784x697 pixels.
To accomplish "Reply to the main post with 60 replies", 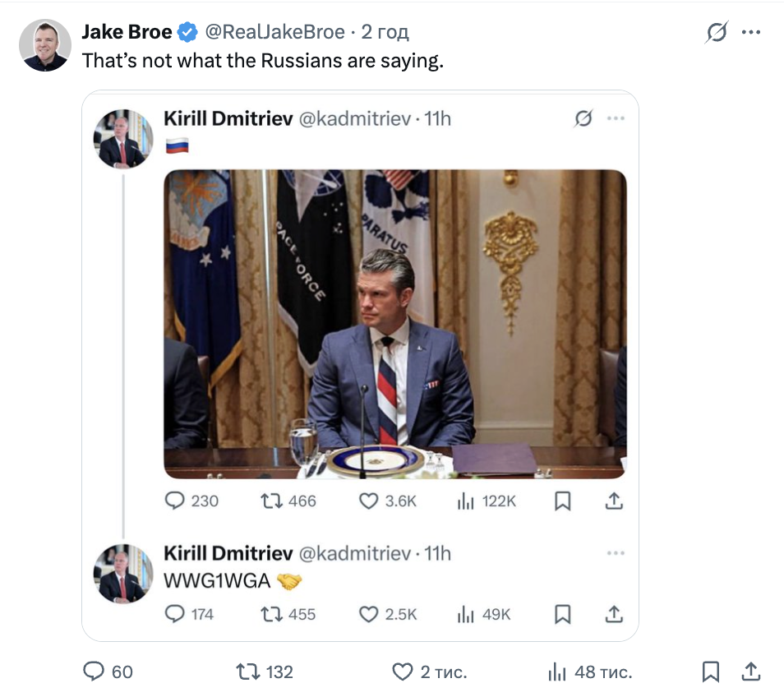I will (95, 672).
